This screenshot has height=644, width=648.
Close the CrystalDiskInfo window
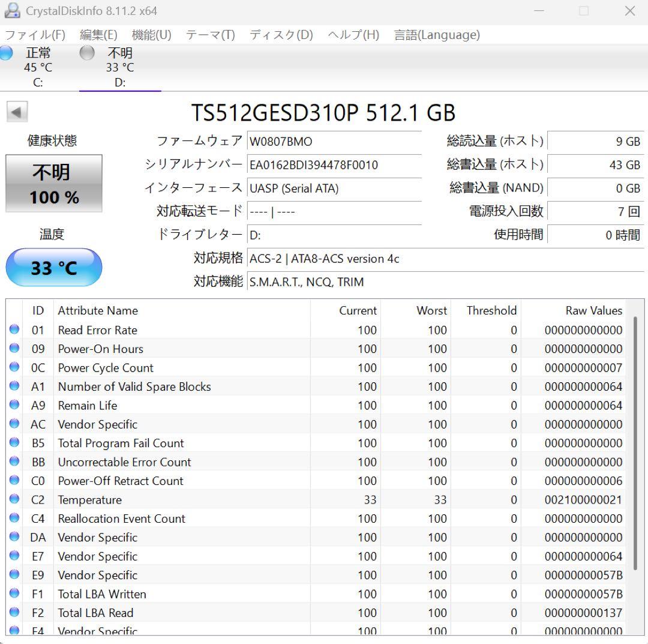pos(630,11)
